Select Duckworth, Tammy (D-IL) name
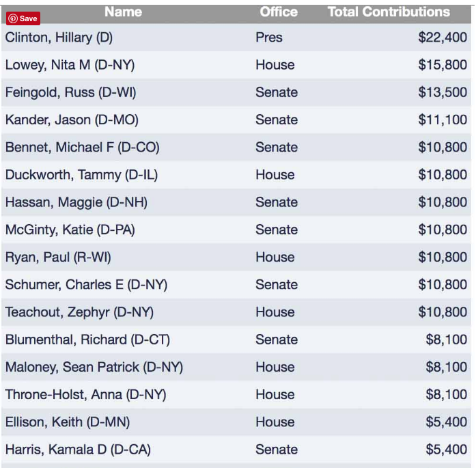This screenshot has width=476, height=468. 81,175
